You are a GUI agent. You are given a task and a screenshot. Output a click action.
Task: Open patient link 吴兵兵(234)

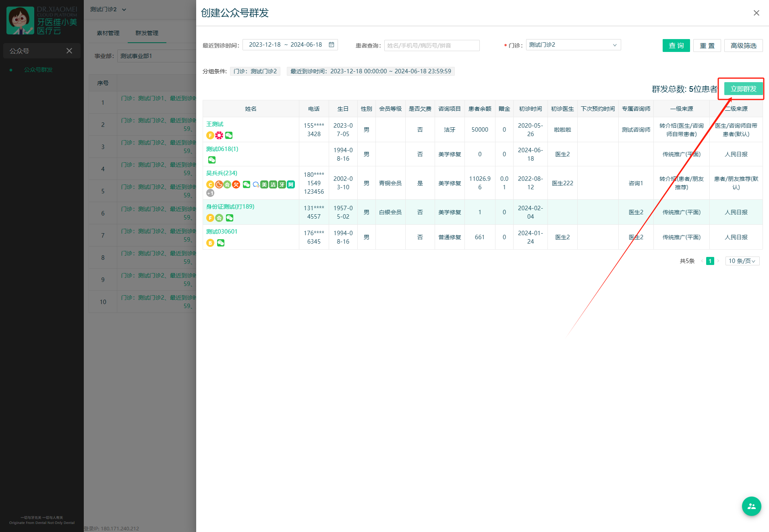point(222,173)
